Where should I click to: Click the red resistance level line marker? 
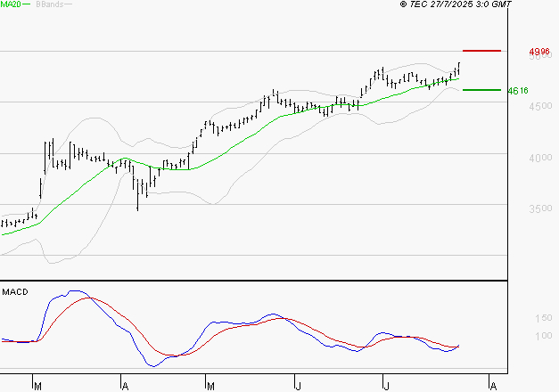tap(481, 51)
